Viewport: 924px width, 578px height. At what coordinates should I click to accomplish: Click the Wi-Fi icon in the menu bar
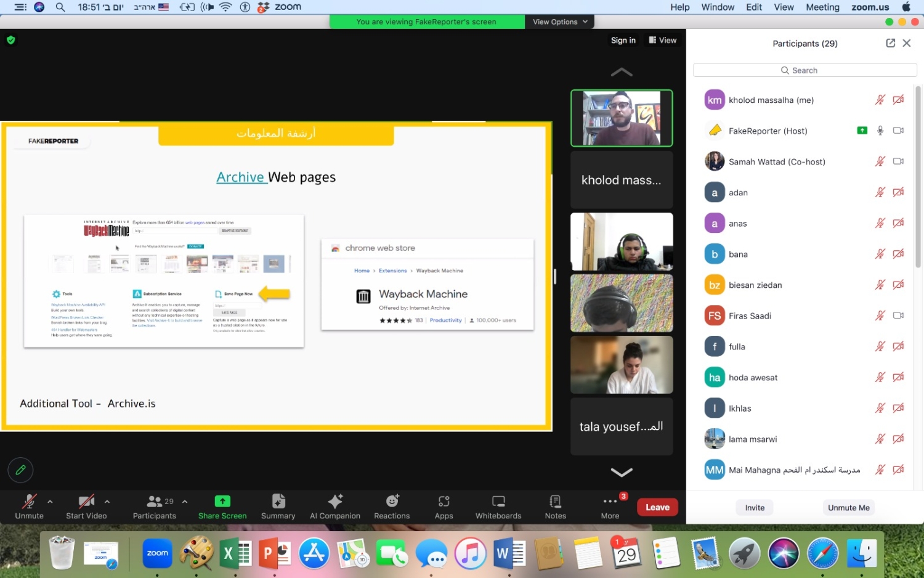point(225,7)
